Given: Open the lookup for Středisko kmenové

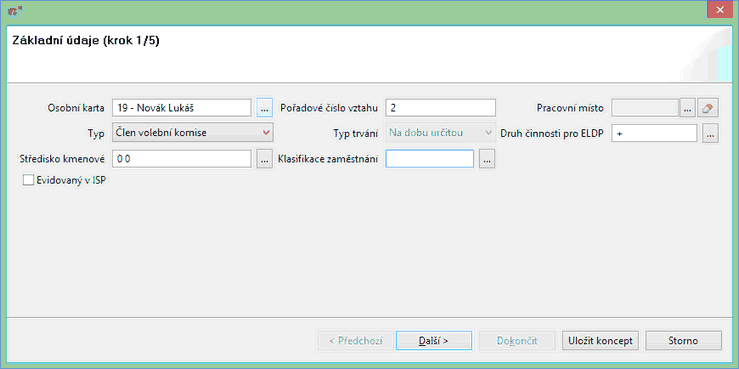Looking at the screenshot, I should 264,159.
